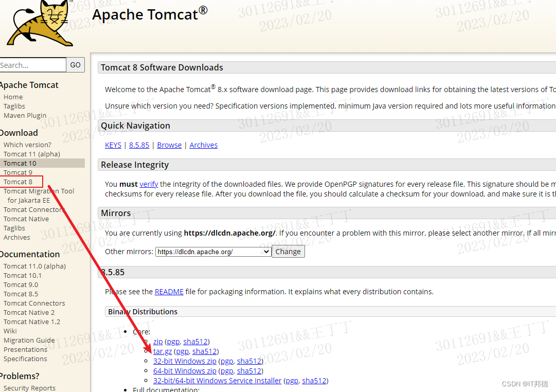Open Tomcat Native 2 documentation
Image resolution: width=556 pixels, height=392 pixels.
pos(29,312)
